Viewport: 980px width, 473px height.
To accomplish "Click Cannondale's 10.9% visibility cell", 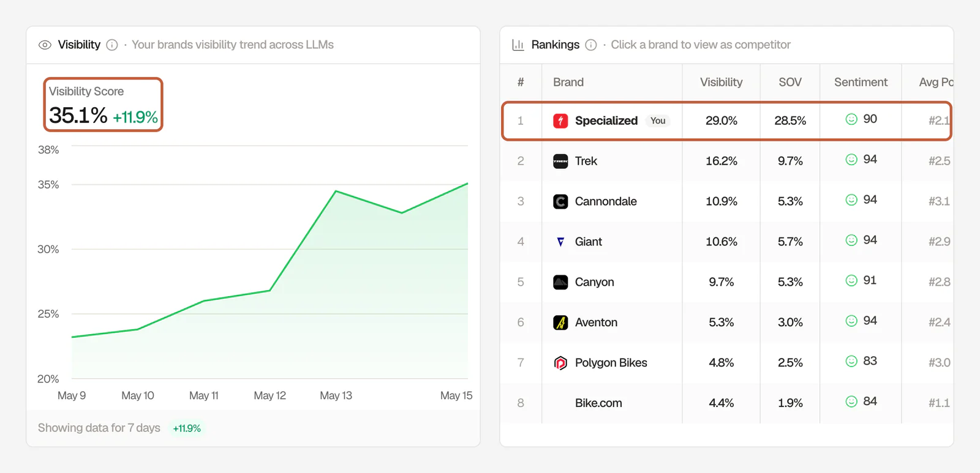I will [x=722, y=201].
